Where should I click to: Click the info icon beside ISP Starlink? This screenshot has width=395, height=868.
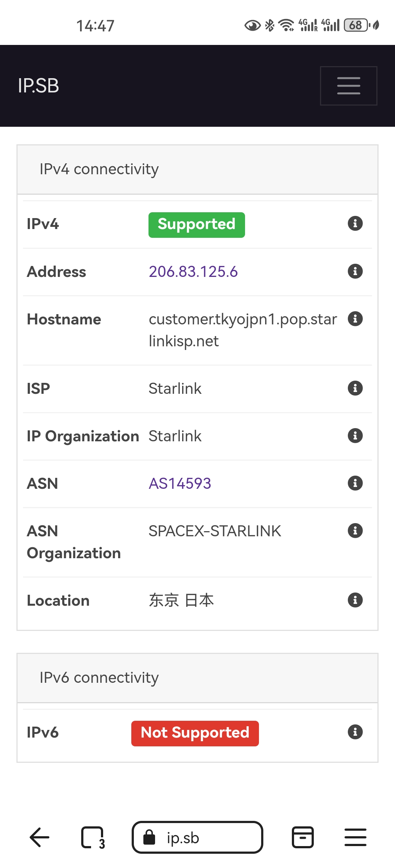[355, 388]
